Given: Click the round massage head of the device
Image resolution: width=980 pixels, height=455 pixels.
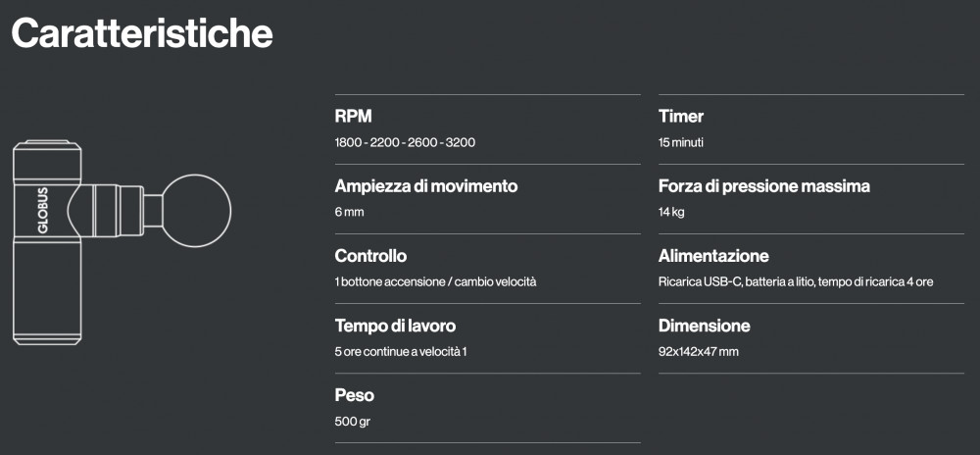Looking at the screenshot, I should (x=197, y=211).
